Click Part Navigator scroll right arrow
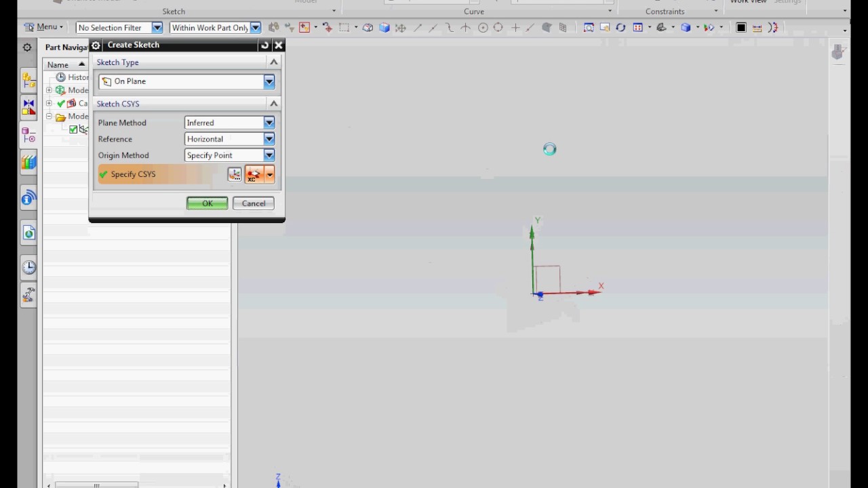This screenshot has height=488, width=868. coord(225,485)
